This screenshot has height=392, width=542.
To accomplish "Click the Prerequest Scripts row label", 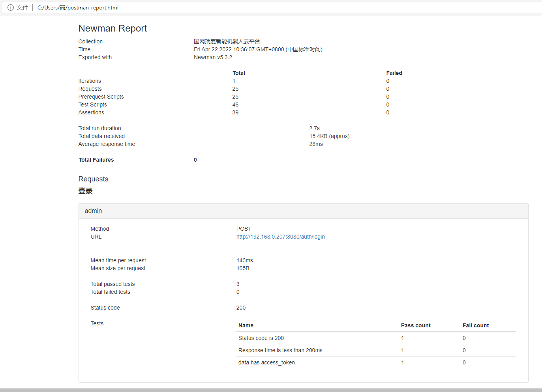I will pos(101,97).
